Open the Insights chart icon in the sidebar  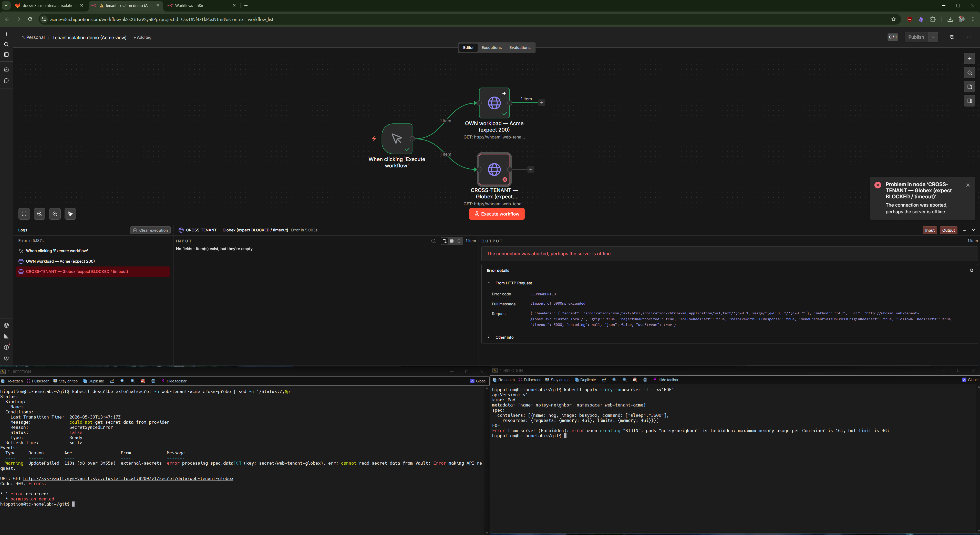click(x=6, y=337)
